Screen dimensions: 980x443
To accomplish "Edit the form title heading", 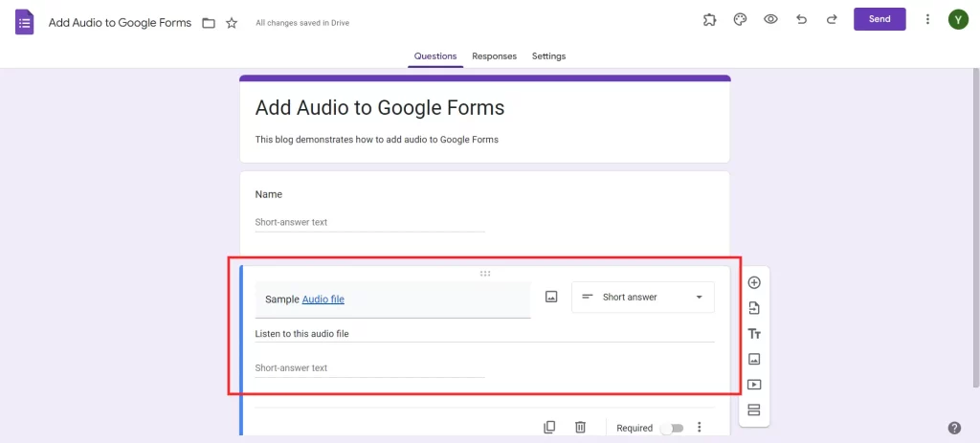I will (x=380, y=107).
